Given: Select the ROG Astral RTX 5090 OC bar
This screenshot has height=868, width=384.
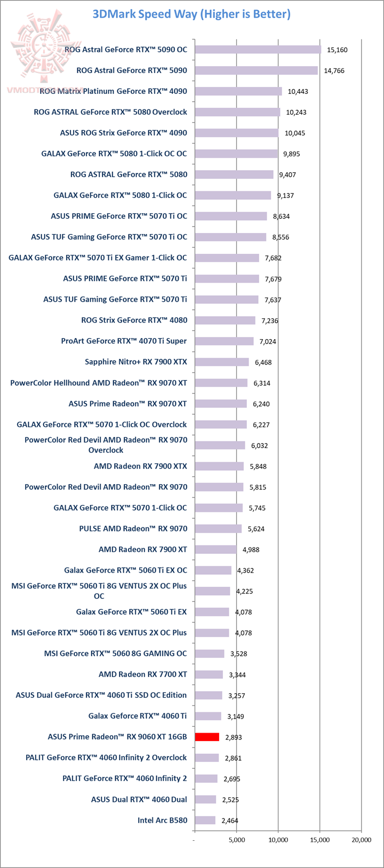Looking at the screenshot, I should pos(258,50).
